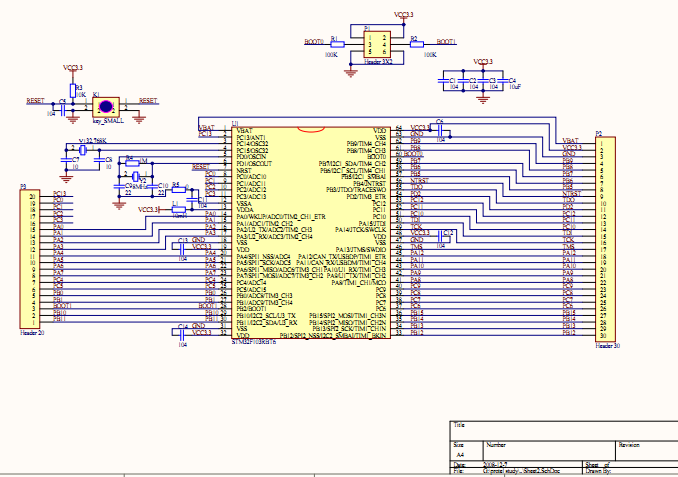
Task: Click the VCC3.3 power port left of L1
Action: coord(149,210)
